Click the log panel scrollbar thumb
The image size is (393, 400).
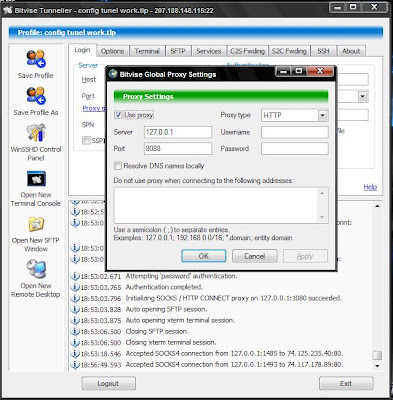coord(377,355)
